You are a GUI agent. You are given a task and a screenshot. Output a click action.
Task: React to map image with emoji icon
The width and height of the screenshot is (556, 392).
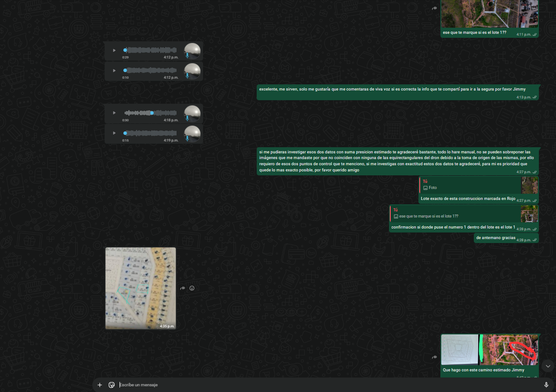click(192, 288)
